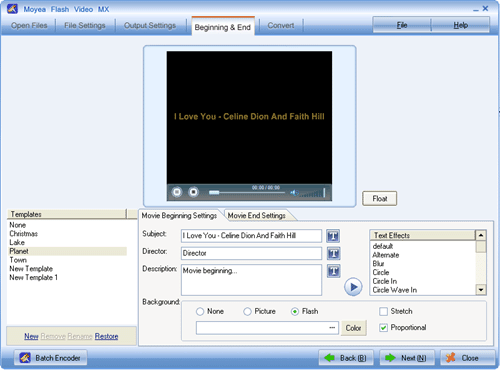Viewport: 500px width, 370px height.
Task: Switch to Movie End Settings tab
Action: [257, 216]
